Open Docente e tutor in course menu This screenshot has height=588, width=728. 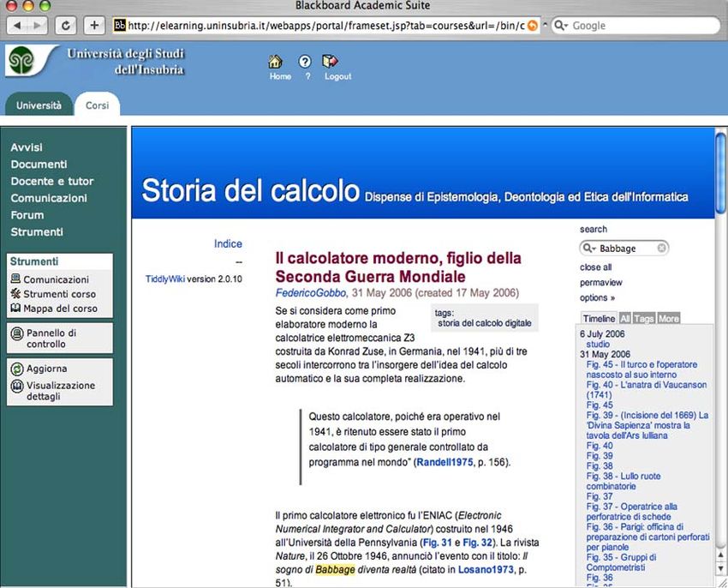(x=52, y=181)
